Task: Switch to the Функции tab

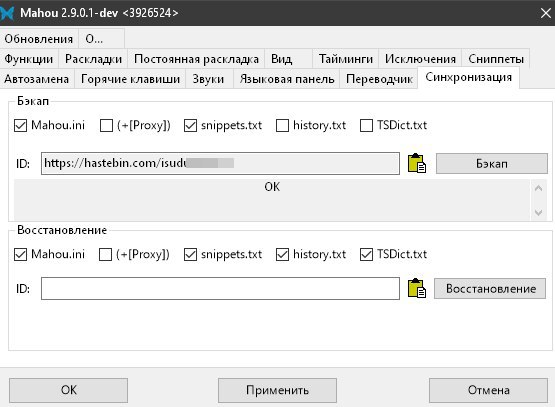Action: pos(29,59)
